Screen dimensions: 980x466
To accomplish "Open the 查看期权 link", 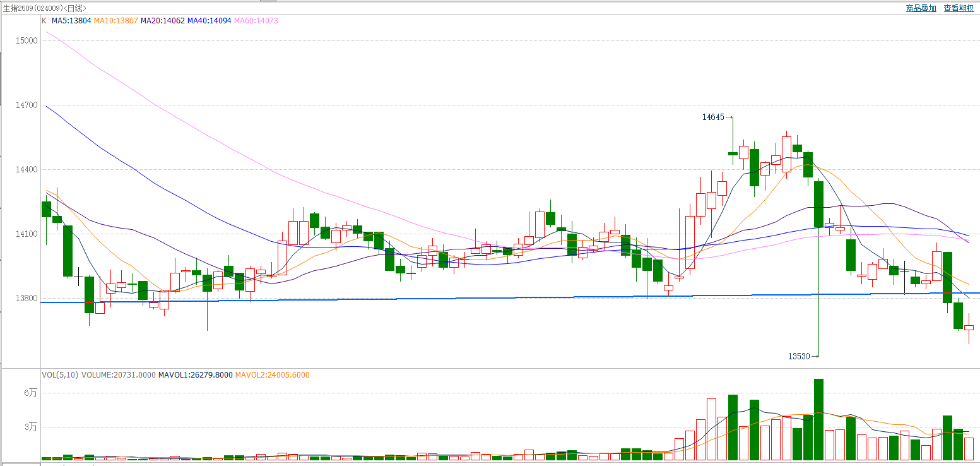I will coord(959,8).
